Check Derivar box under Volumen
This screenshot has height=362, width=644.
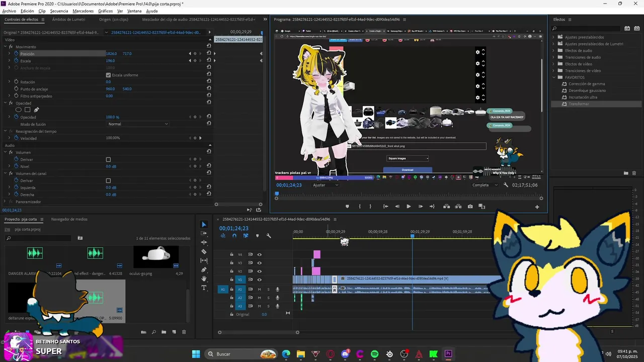click(x=108, y=159)
